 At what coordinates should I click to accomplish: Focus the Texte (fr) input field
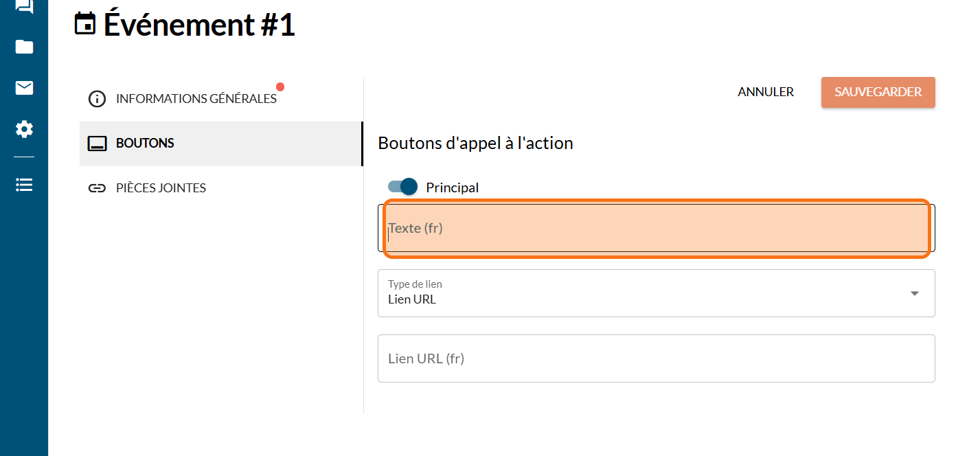pyautogui.click(x=656, y=228)
